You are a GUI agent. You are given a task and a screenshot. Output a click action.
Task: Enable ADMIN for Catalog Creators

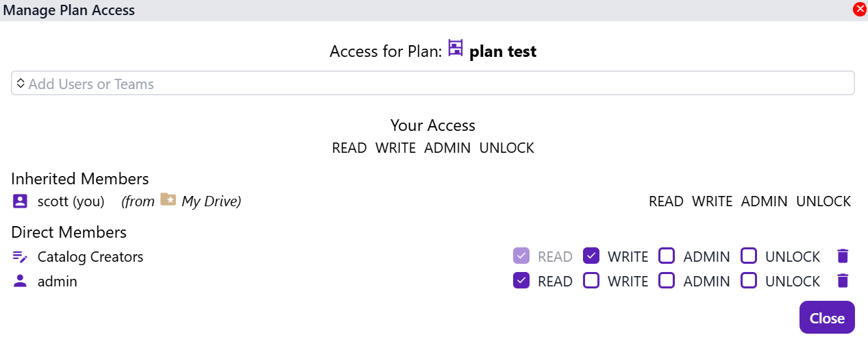click(667, 256)
